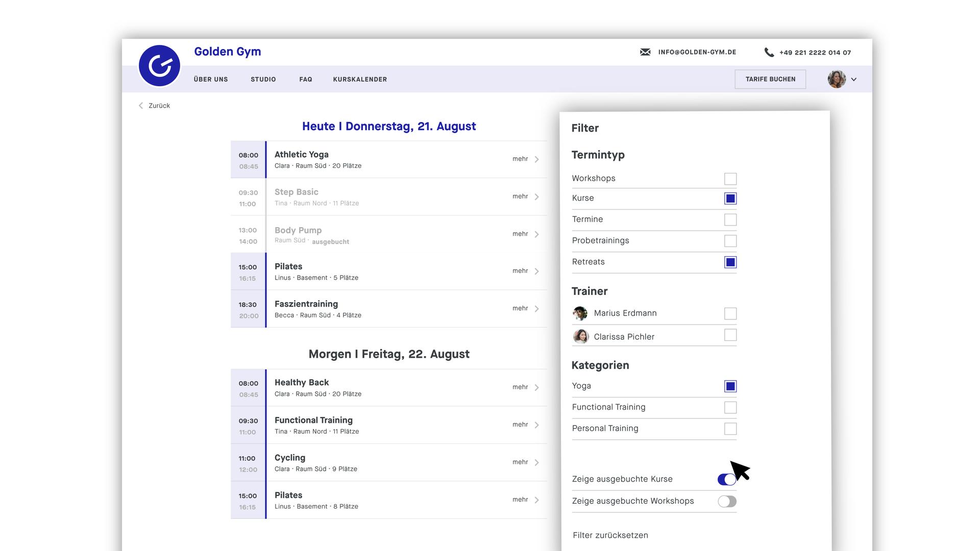Click the Morgen Freitag, 22. August heading
Screen dimensions: 980x551
tap(389, 354)
